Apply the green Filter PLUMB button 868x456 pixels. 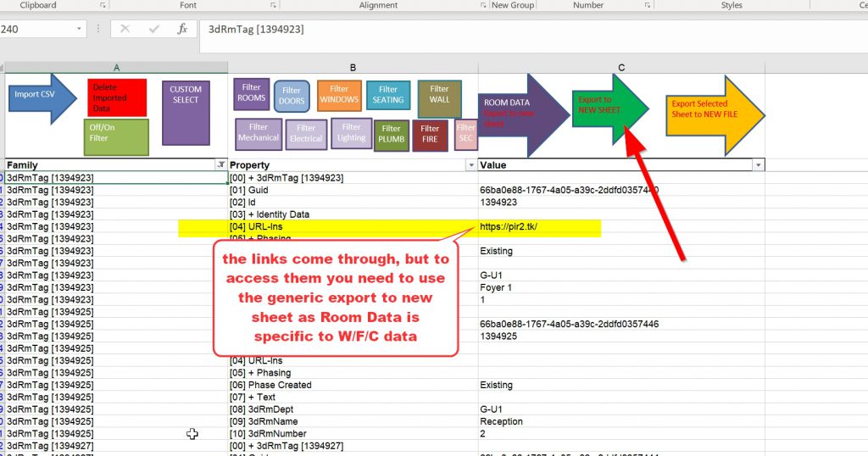coord(391,136)
